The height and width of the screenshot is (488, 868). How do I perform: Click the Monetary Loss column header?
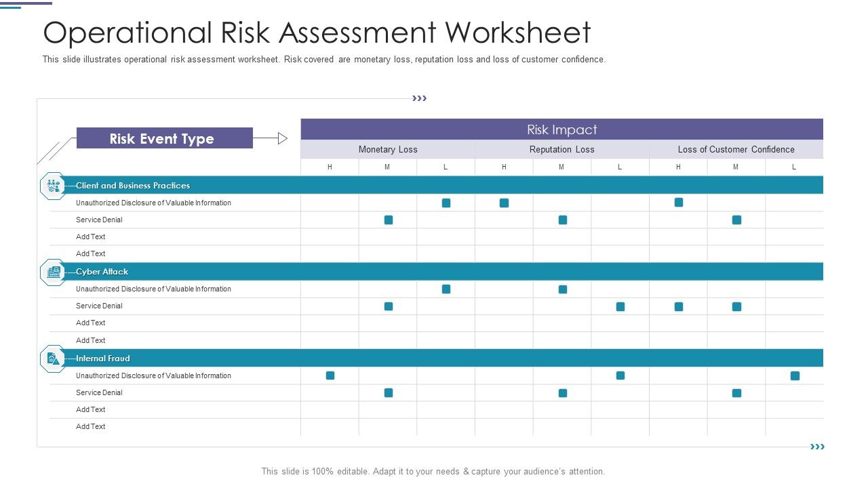[x=388, y=149]
